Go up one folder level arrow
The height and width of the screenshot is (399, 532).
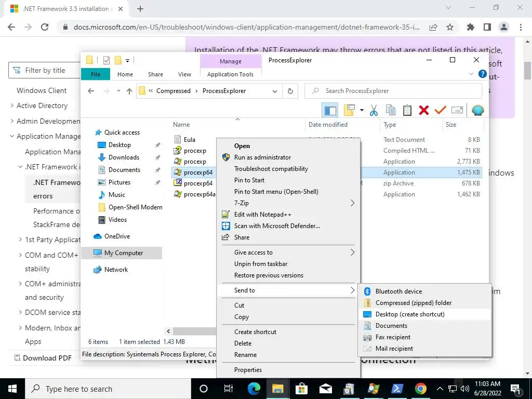click(129, 91)
